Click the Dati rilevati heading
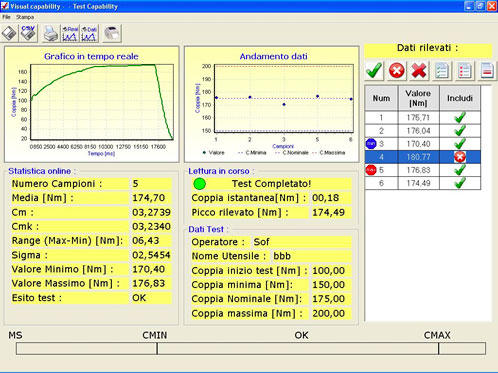 (x=428, y=48)
